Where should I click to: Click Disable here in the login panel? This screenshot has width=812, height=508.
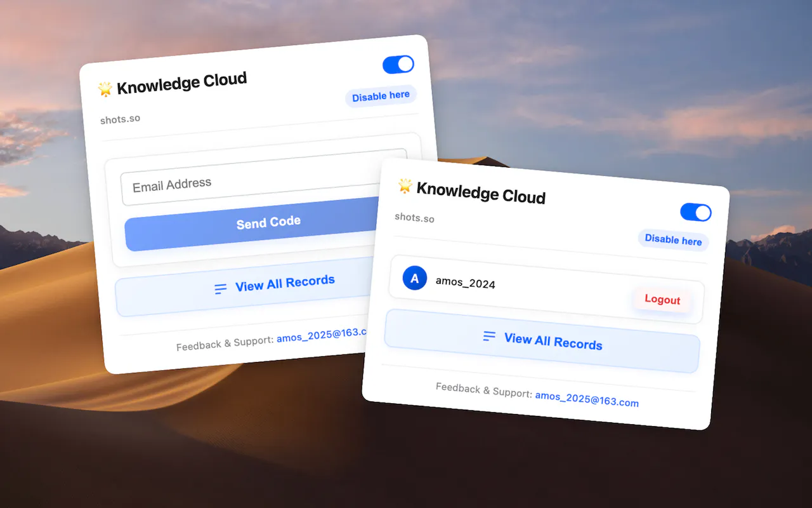click(381, 96)
